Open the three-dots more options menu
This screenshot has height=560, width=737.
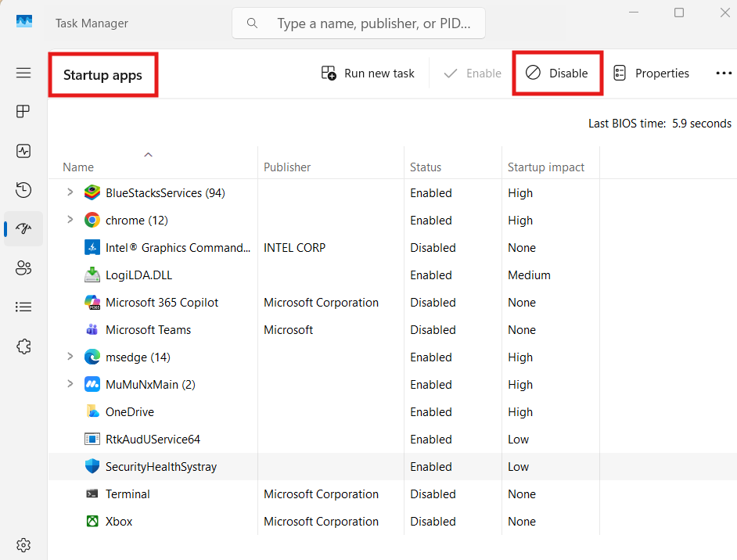[724, 74]
